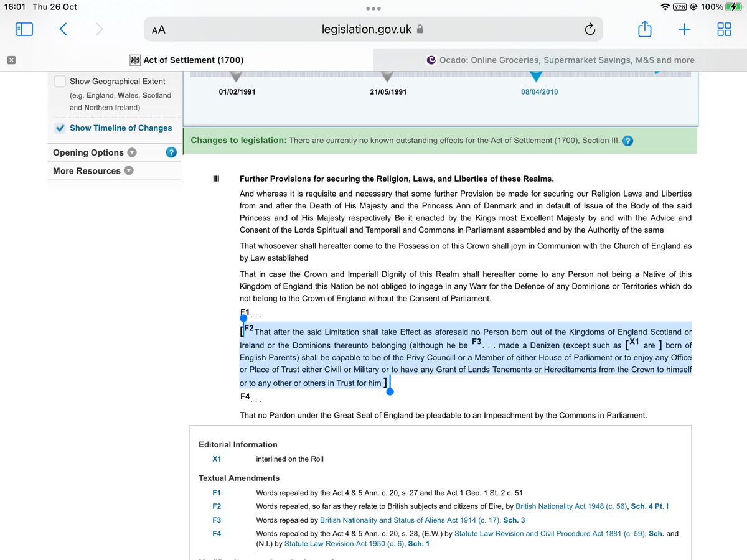Open the blue help icon beside Opening Options

(171, 152)
